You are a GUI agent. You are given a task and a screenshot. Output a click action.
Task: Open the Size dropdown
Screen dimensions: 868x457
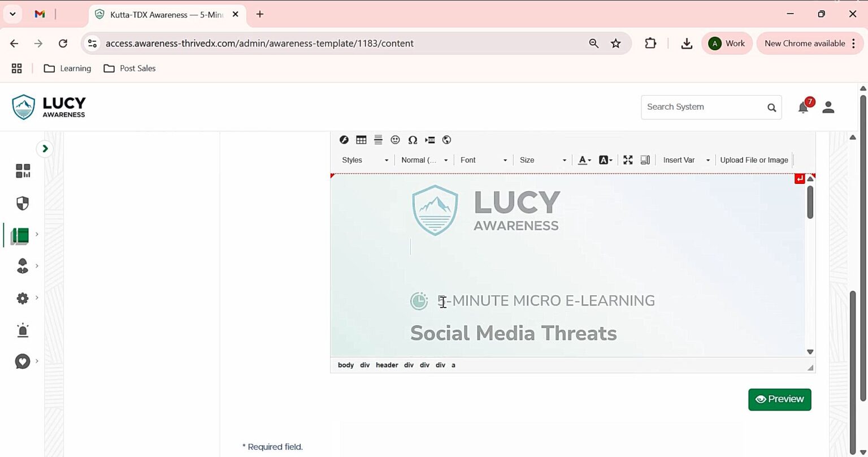click(543, 160)
